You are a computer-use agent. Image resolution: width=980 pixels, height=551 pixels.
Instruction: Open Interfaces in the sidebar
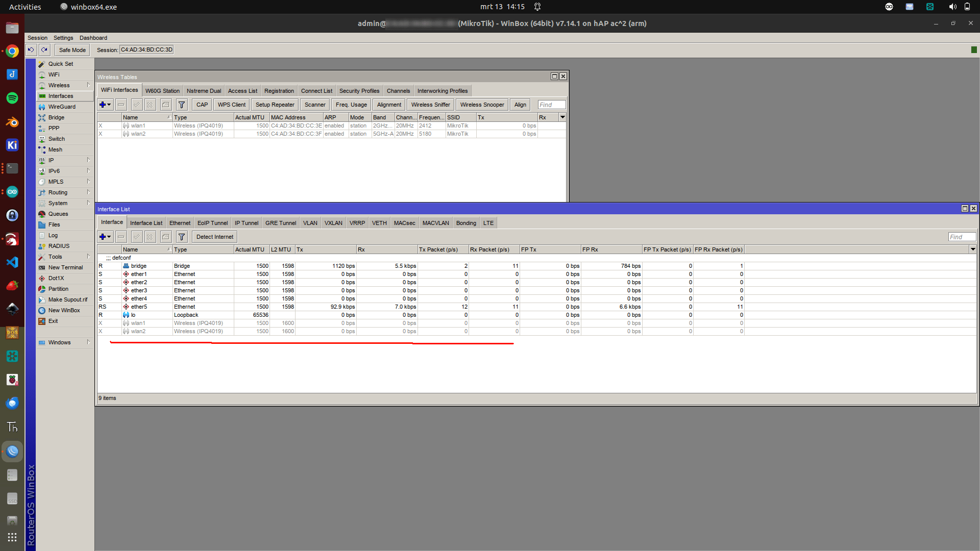[65, 96]
